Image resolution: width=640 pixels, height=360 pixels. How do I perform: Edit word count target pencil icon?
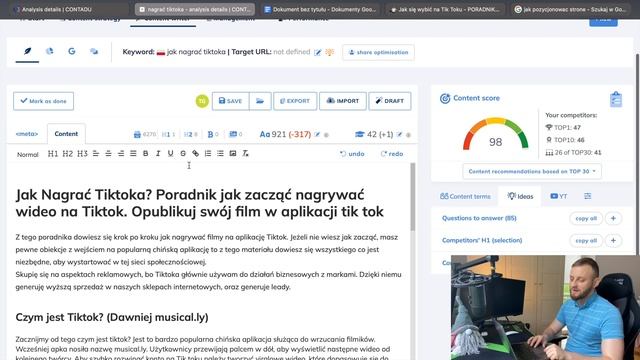[x=317, y=134]
